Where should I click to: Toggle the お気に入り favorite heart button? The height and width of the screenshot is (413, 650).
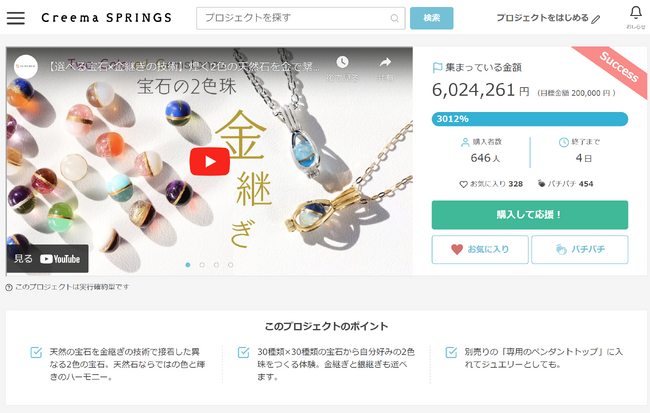(x=480, y=249)
